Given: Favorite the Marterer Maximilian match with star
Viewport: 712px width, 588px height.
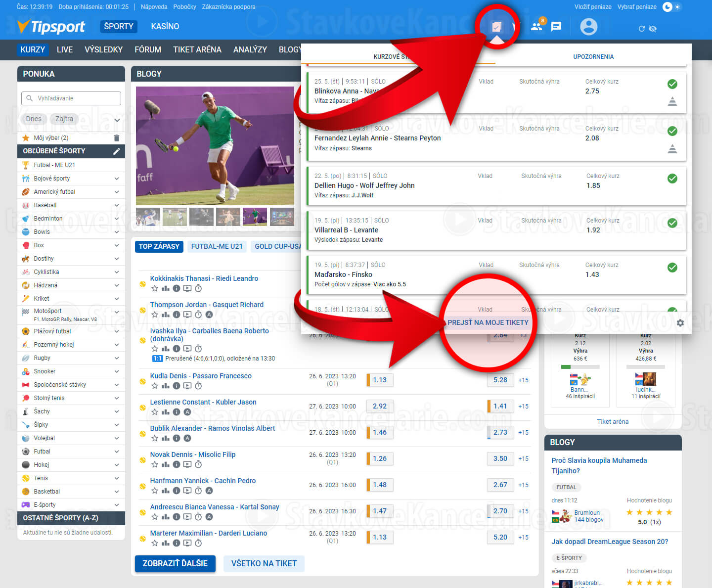Looking at the screenshot, I should click(x=155, y=543).
